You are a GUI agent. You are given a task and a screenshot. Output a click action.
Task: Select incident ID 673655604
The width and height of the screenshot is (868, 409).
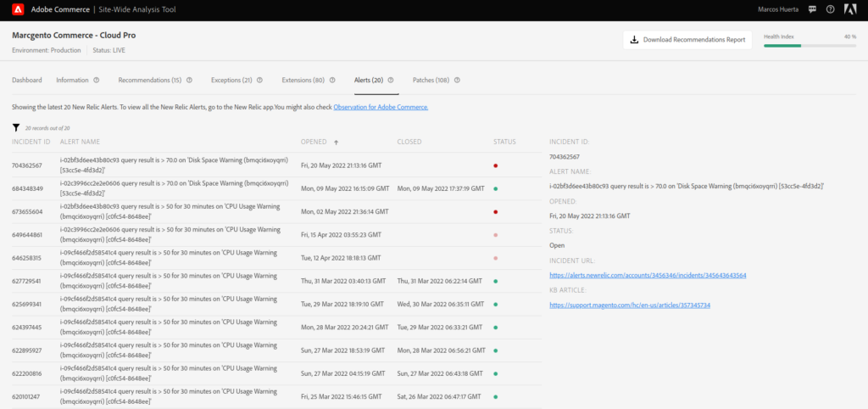click(x=26, y=211)
